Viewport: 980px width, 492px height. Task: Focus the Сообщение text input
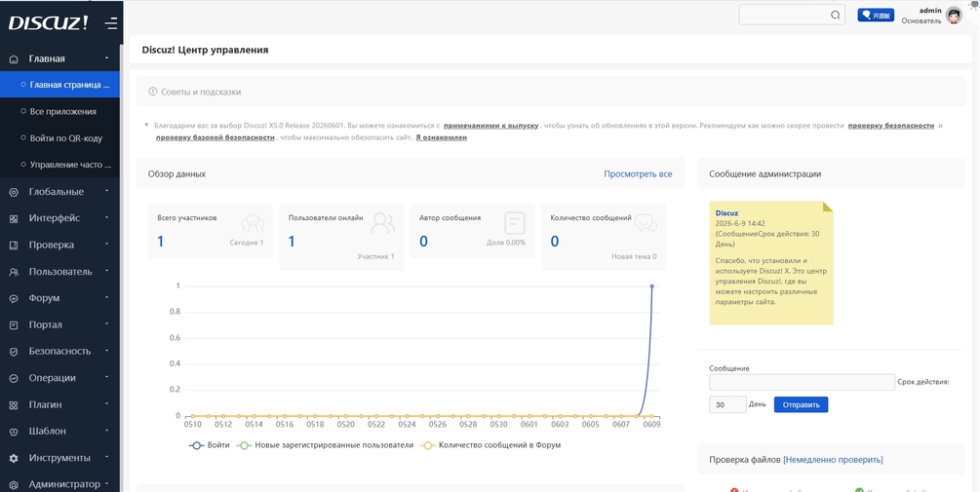802,382
